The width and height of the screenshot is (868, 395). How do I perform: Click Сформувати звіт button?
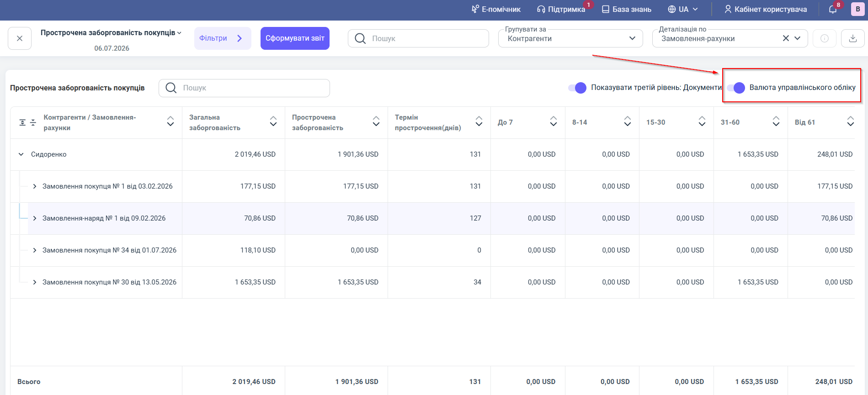pyautogui.click(x=295, y=38)
